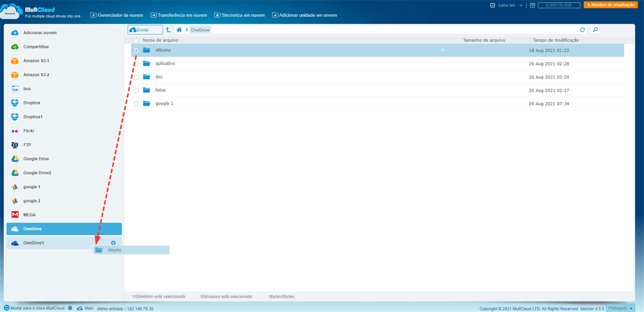Check the aplicativo folder checkbox

click(x=136, y=64)
